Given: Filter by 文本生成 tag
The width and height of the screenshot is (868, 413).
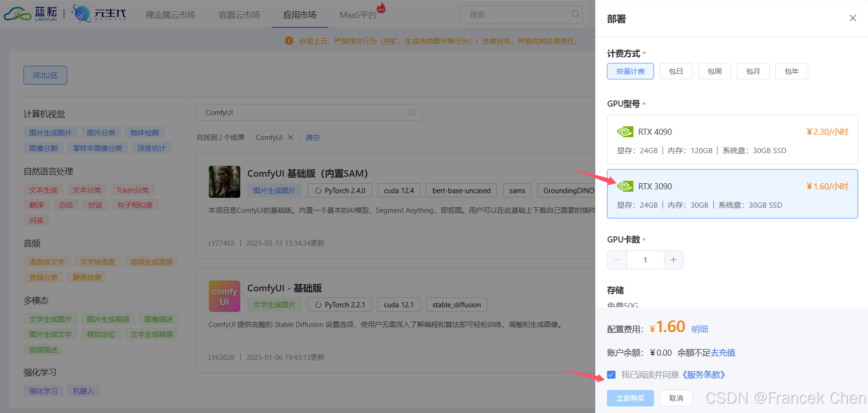Looking at the screenshot, I should [x=43, y=190].
